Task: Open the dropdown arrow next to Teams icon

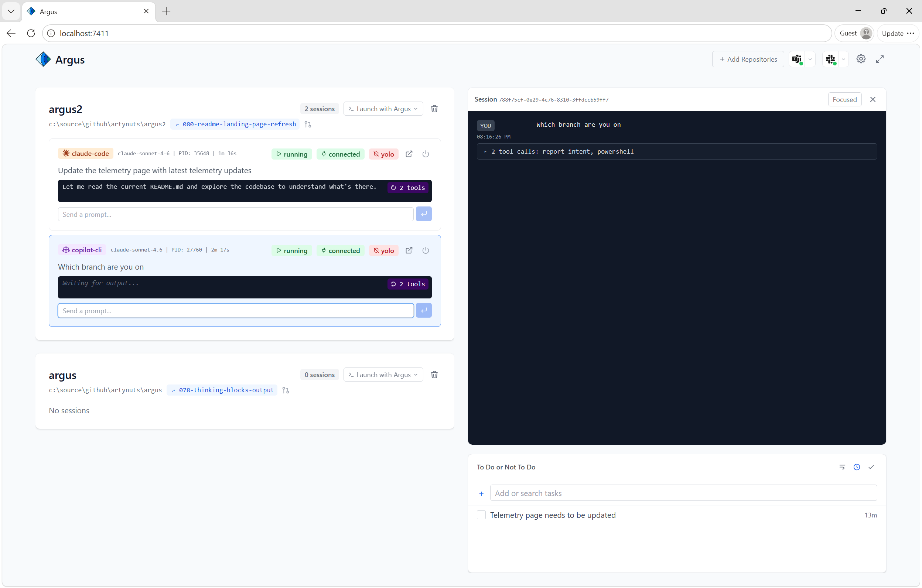Action: pos(810,59)
